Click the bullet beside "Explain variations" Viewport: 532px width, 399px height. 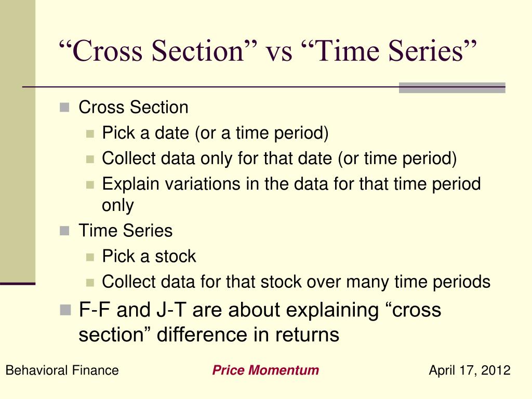click(x=90, y=185)
